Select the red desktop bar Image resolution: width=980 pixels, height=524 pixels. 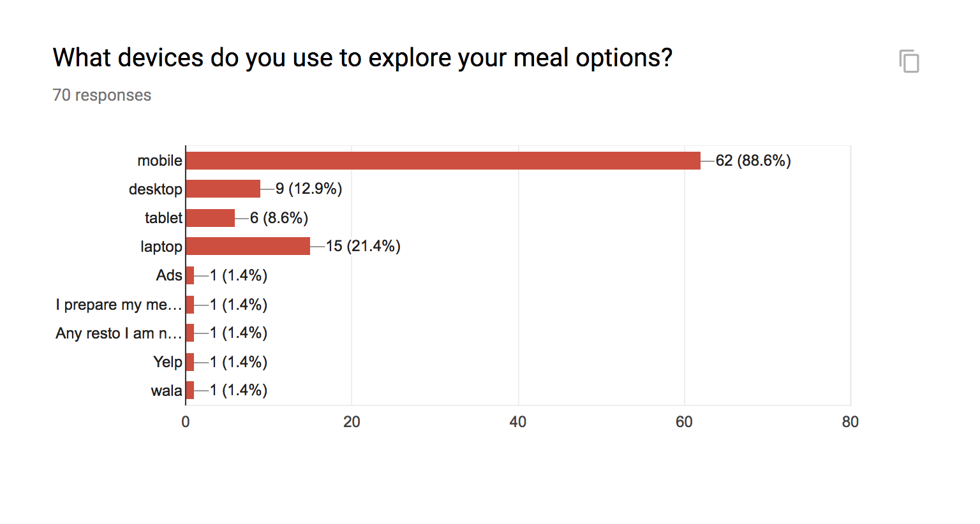point(223,189)
